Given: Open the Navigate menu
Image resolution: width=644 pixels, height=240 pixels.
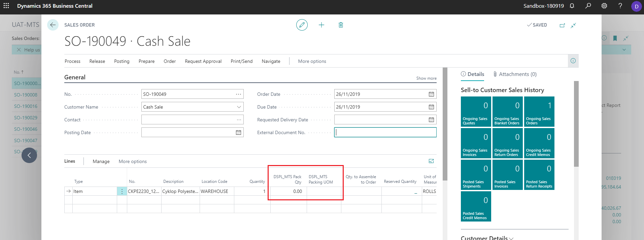Looking at the screenshot, I should coord(271,61).
